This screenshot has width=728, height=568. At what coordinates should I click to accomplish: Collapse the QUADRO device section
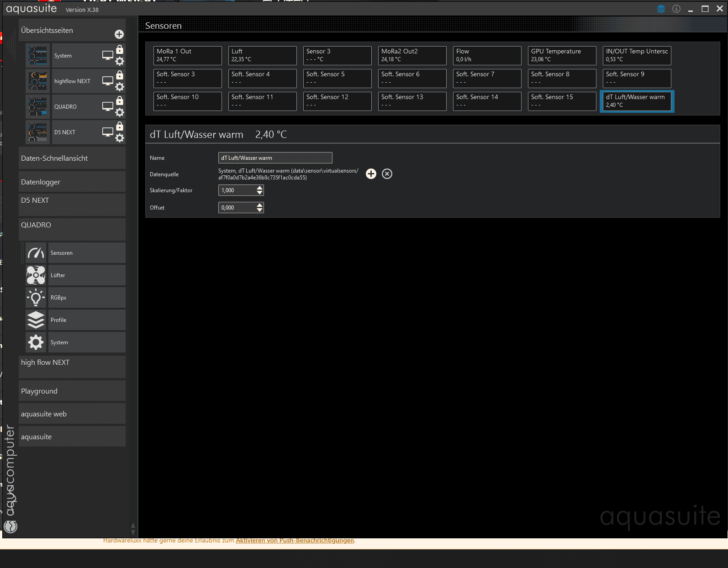coord(72,229)
